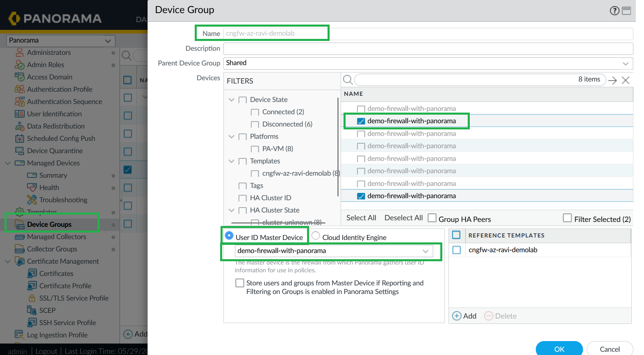Click the device search magnifier icon
Viewport: 644px width, 355px height.
tap(348, 80)
